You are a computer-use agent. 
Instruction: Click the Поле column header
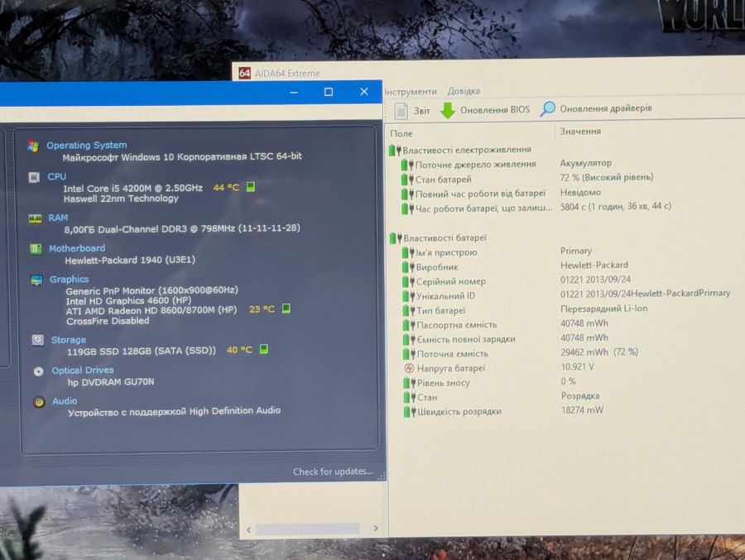coord(401,134)
